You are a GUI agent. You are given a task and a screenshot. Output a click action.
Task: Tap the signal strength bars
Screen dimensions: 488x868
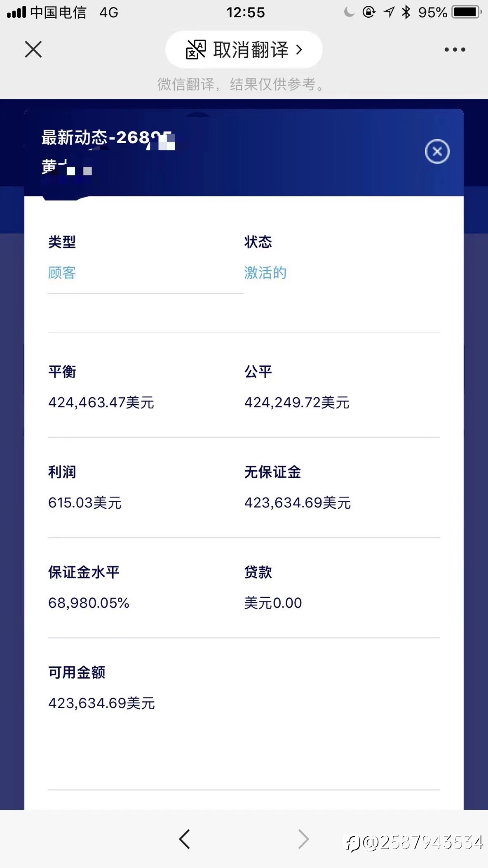click(16, 12)
